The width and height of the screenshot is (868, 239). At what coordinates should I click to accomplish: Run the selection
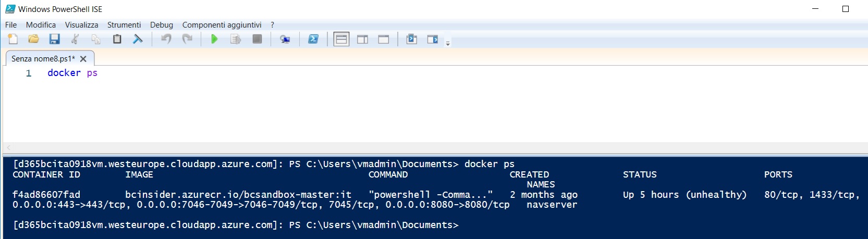point(236,39)
